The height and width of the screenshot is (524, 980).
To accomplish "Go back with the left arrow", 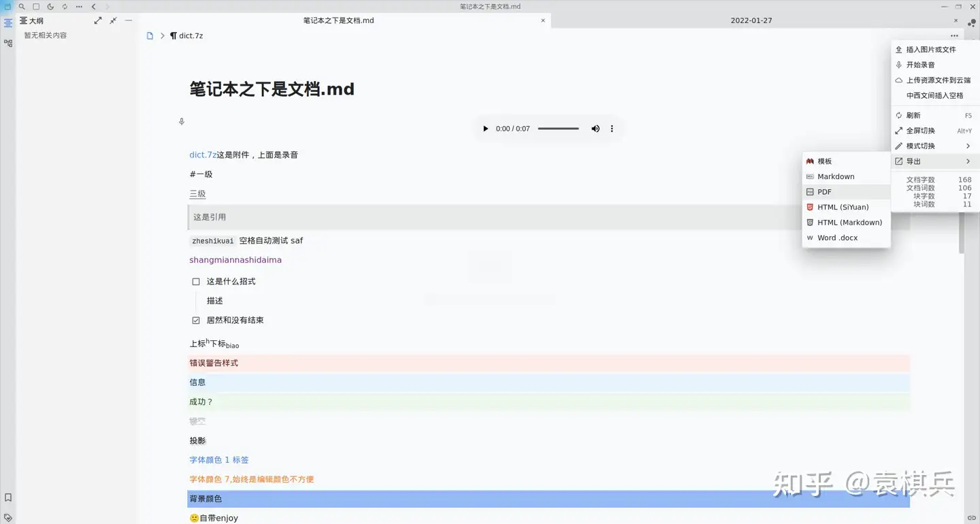I will coord(93,7).
